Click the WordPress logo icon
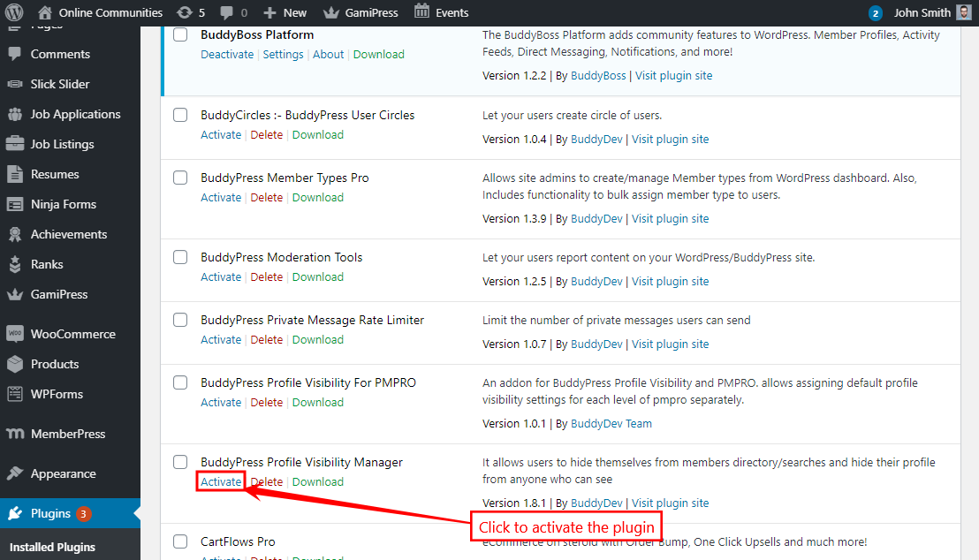 click(12, 12)
